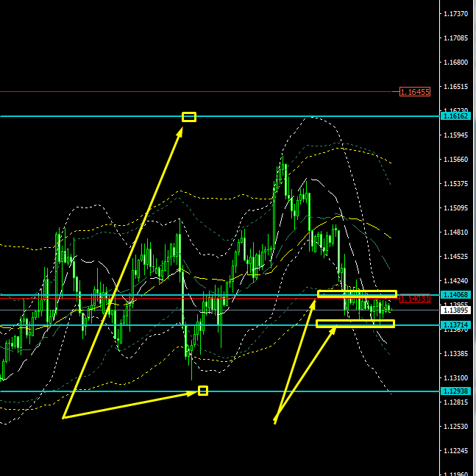Select the red-outlined 1.14031 price label
The image size is (476, 476).
[415, 299]
